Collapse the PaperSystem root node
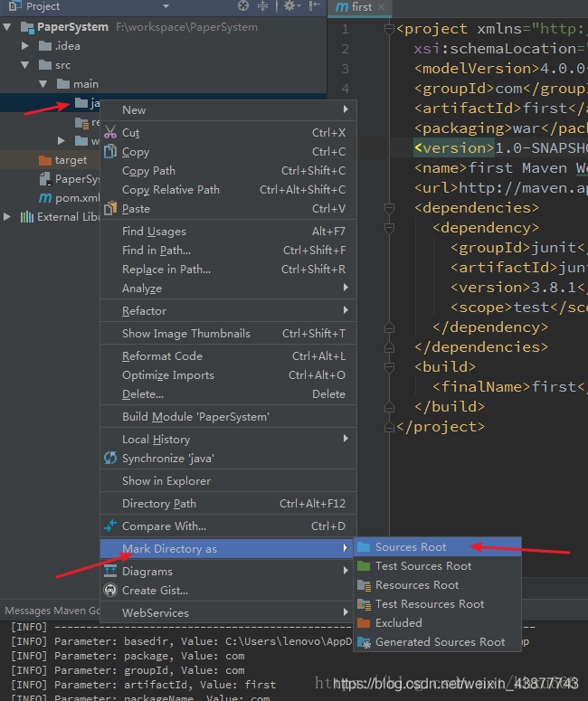Image resolution: width=588 pixels, height=701 pixels. [x=7, y=27]
